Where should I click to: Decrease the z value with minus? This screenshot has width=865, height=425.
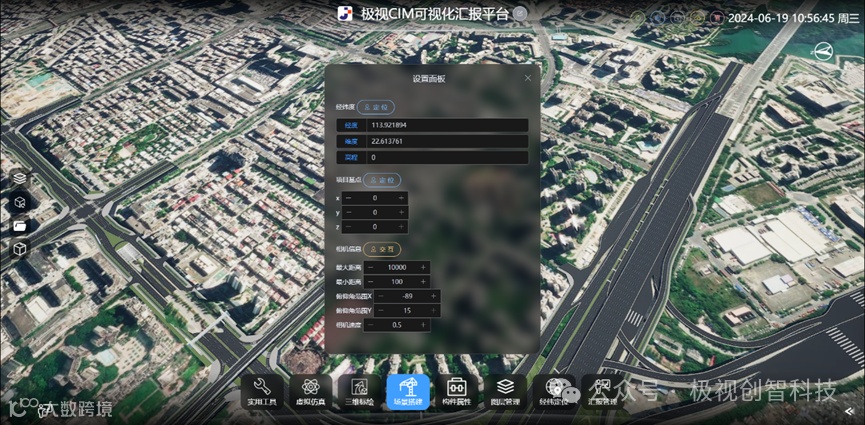(x=349, y=227)
